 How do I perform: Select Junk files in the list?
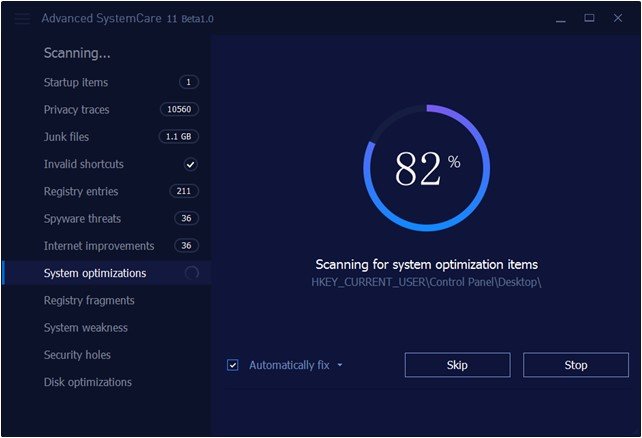pyautogui.click(x=106, y=137)
